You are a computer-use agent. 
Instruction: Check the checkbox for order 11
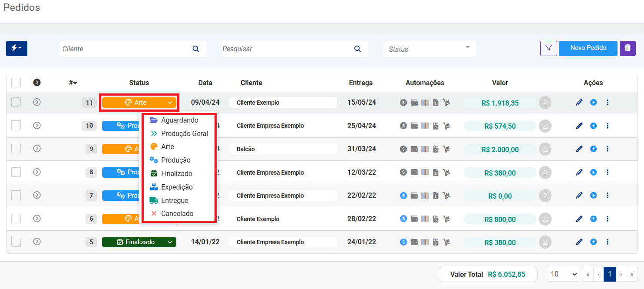click(16, 103)
